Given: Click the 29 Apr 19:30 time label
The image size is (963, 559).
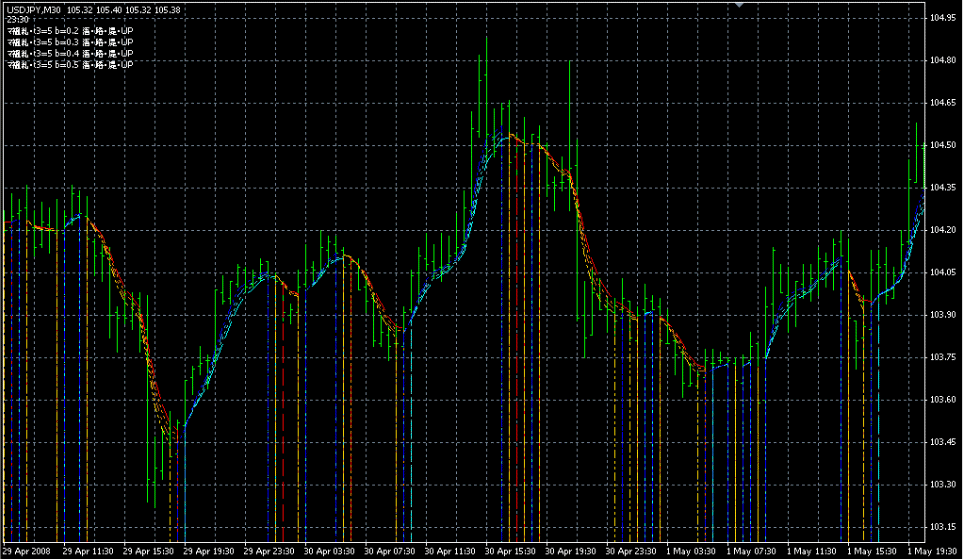Looking at the screenshot, I should pyautogui.click(x=210, y=551).
